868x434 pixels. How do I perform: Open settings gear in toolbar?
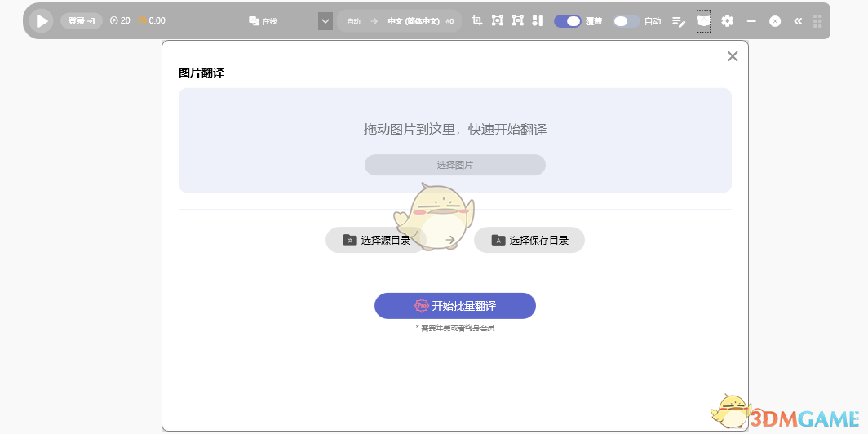click(x=728, y=21)
